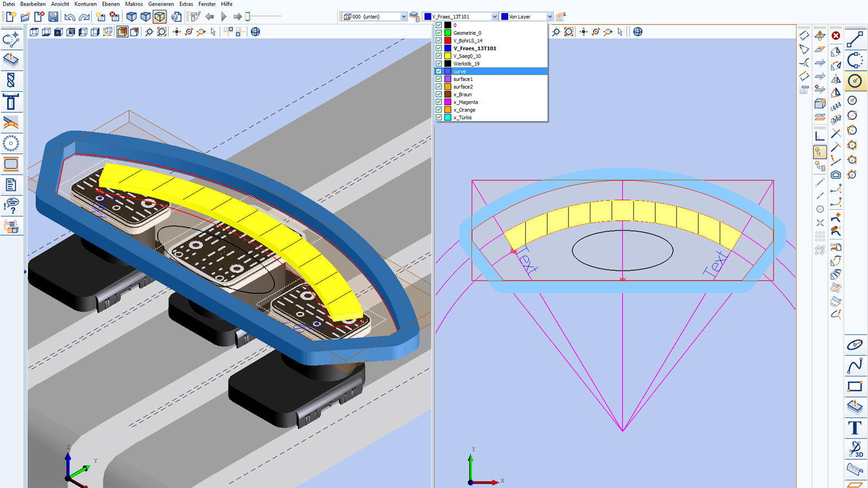868x488 pixels.
Task: Toggle checkbox for V_BohrLS_14 layer
Action: (439, 41)
